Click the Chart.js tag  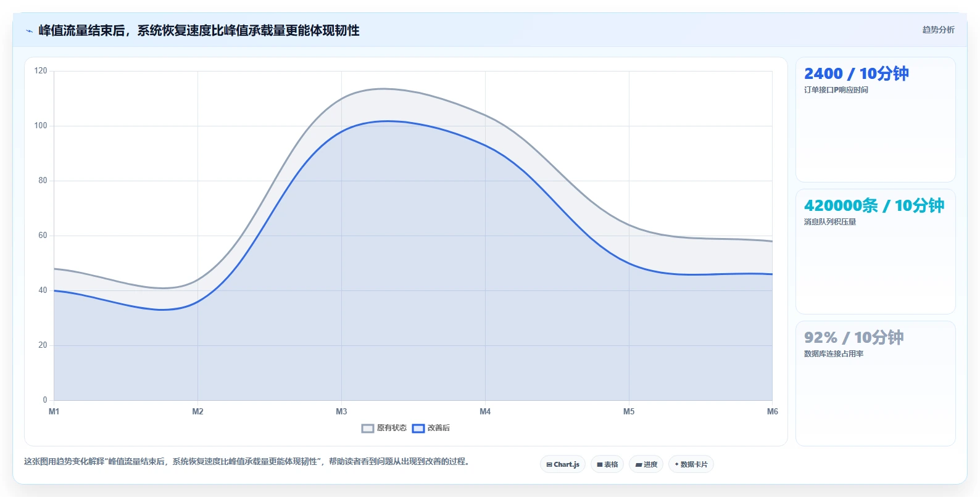563,464
